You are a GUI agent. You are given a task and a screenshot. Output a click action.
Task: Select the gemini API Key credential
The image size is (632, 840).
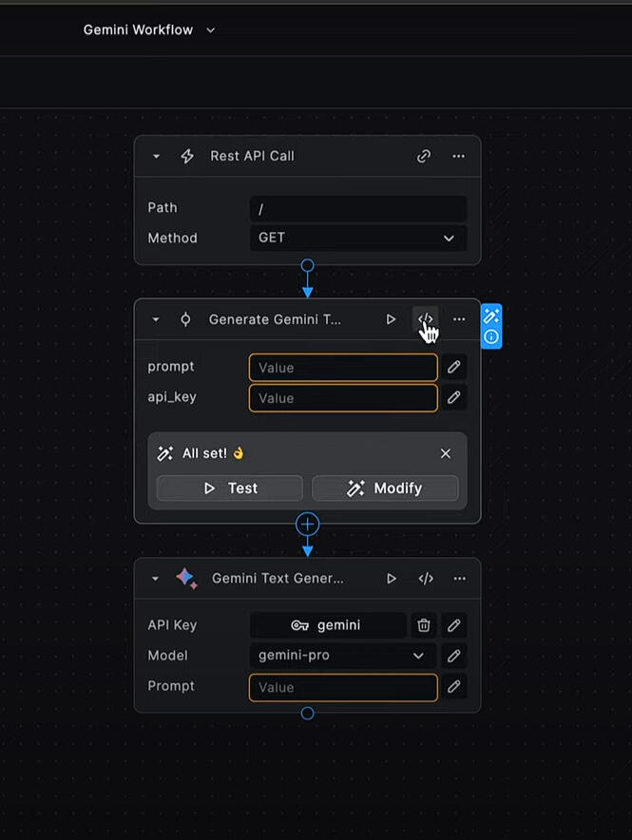(328, 625)
